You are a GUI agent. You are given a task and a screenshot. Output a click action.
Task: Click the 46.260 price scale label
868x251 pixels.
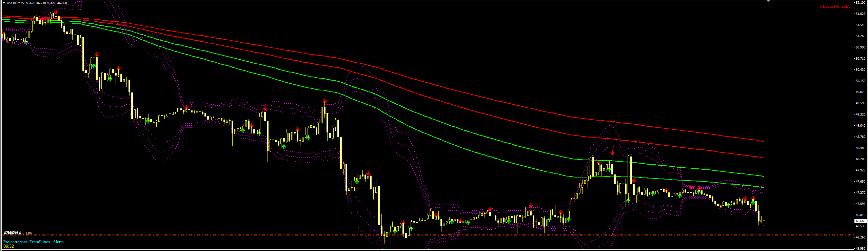pyautogui.click(x=861, y=237)
